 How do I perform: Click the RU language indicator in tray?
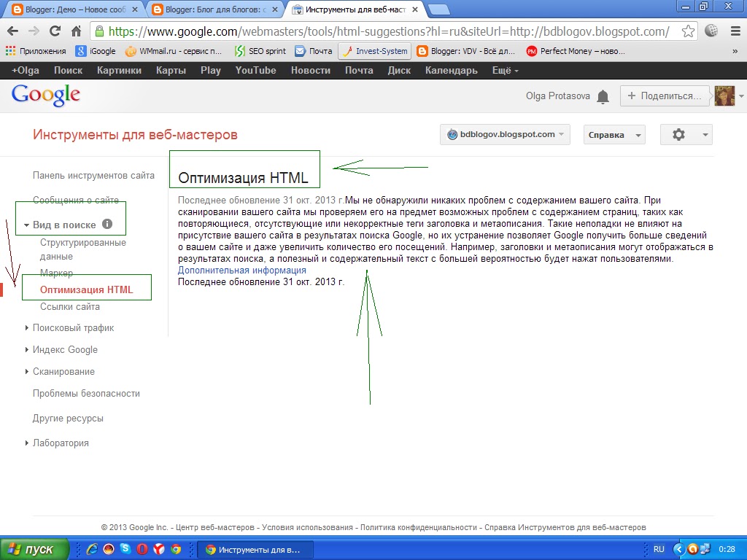659,549
